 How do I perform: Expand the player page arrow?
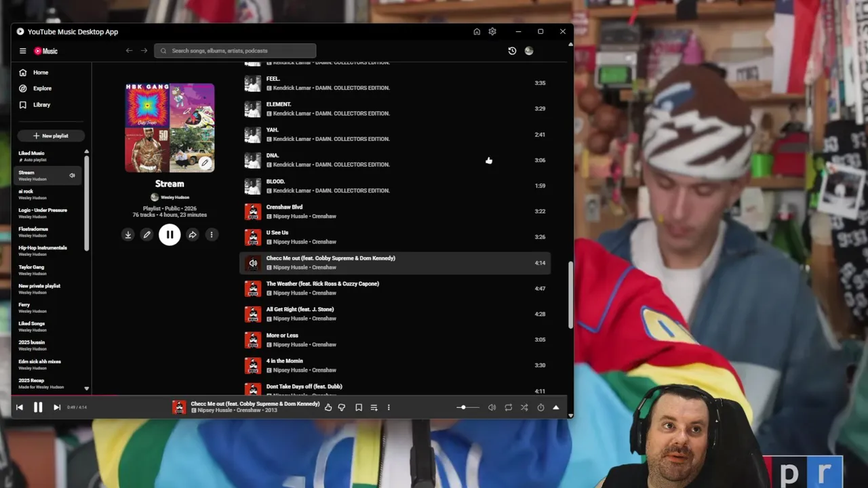coord(556,407)
